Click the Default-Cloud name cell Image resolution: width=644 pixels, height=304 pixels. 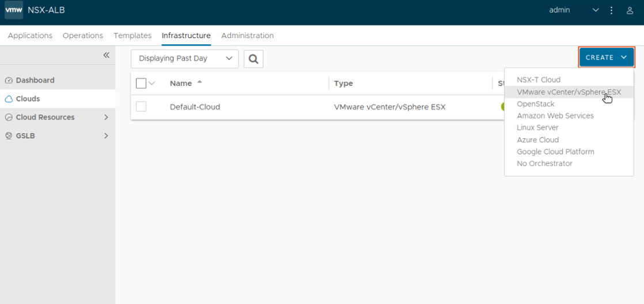coord(195,107)
